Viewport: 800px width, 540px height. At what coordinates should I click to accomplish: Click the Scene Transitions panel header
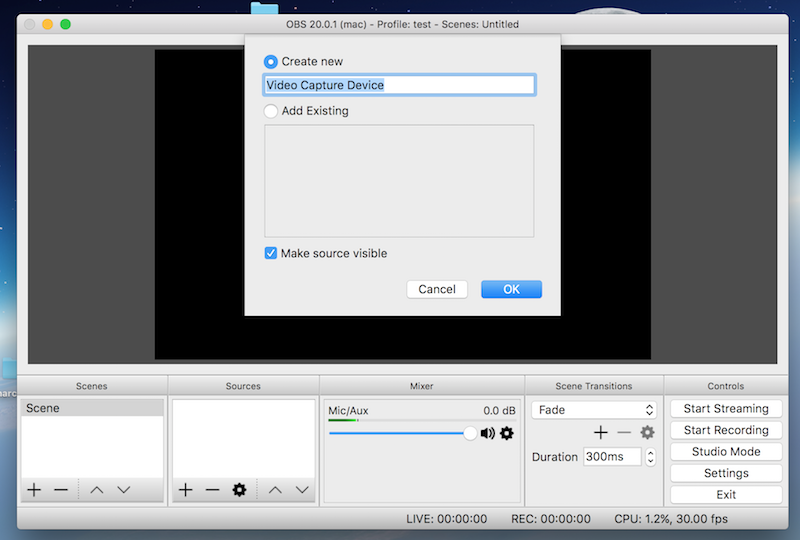[594, 386]
